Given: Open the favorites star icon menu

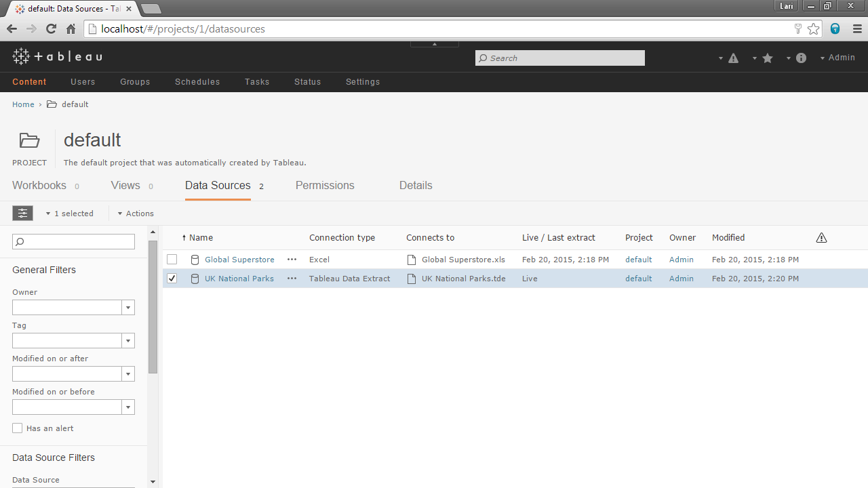Looking at the screenshot, I should tap(768, 58).
